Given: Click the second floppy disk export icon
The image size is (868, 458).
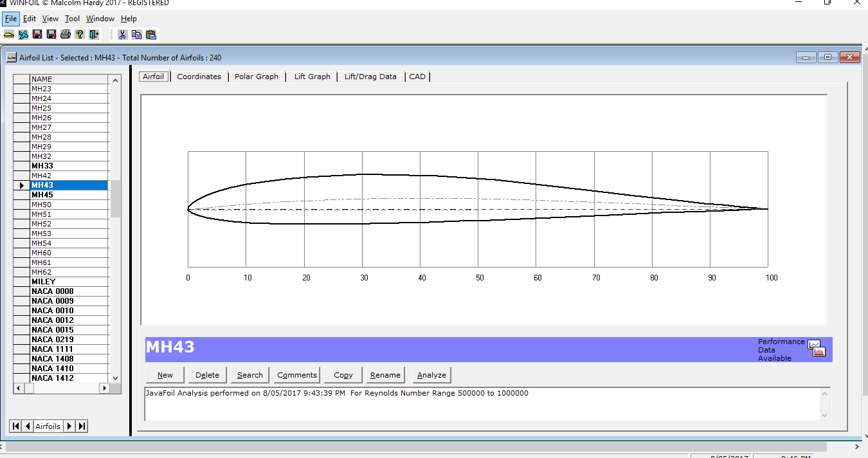Looking at the screenshot, I should click(x=51, y=34).
